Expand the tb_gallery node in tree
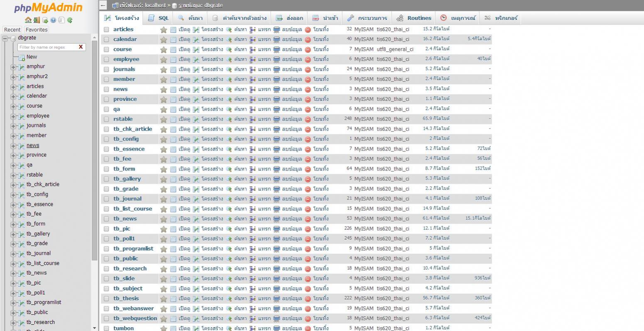The height and width of the screenshot is (331, 644). 13,234
